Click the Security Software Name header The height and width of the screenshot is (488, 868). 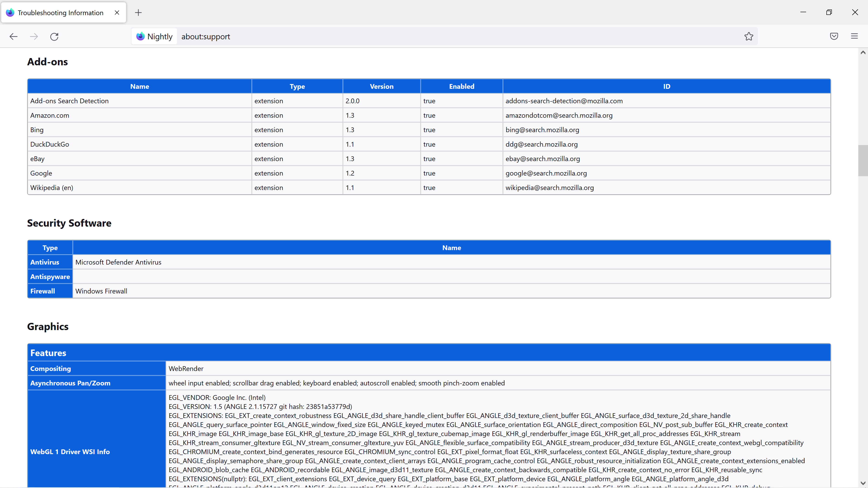452,248
